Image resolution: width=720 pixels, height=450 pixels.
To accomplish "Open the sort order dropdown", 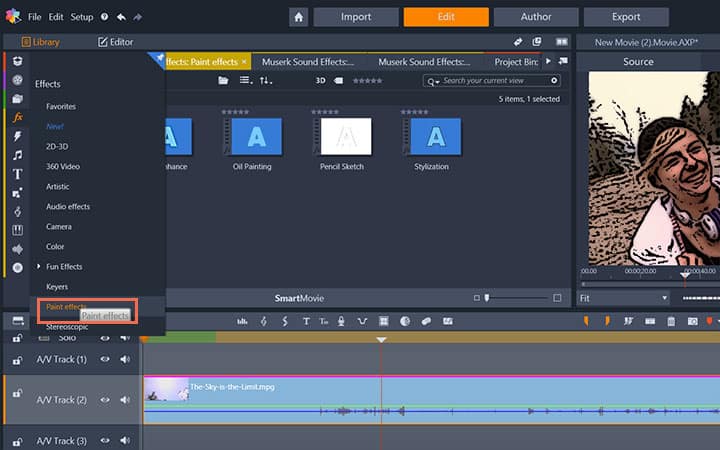I will pyautogui.click(x=266, y=81).
